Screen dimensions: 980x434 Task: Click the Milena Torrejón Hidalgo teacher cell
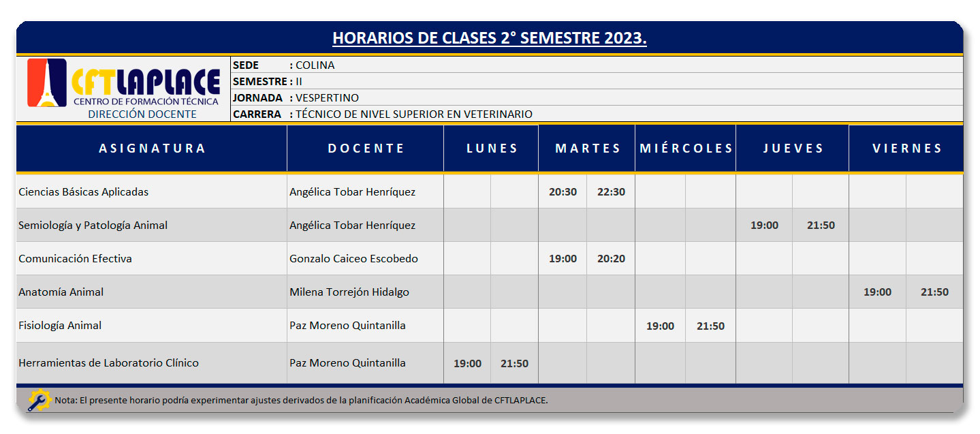click(x=366, y=292)
